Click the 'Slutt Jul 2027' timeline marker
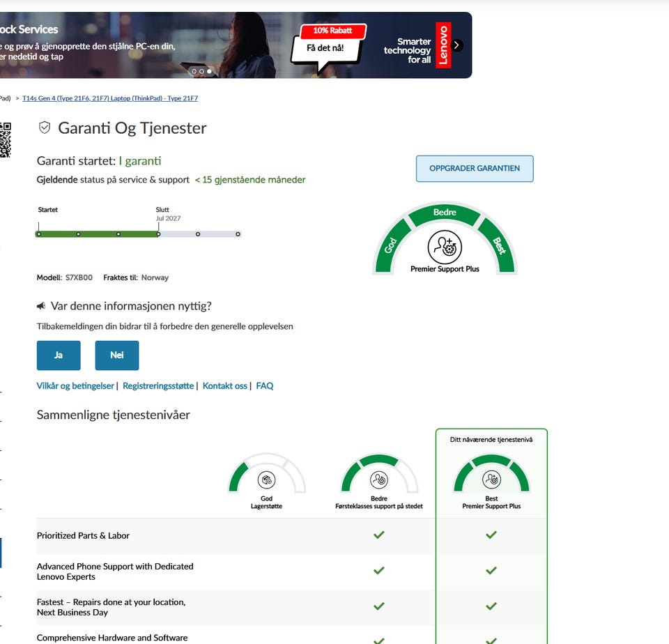 click(x=158, y=234)
